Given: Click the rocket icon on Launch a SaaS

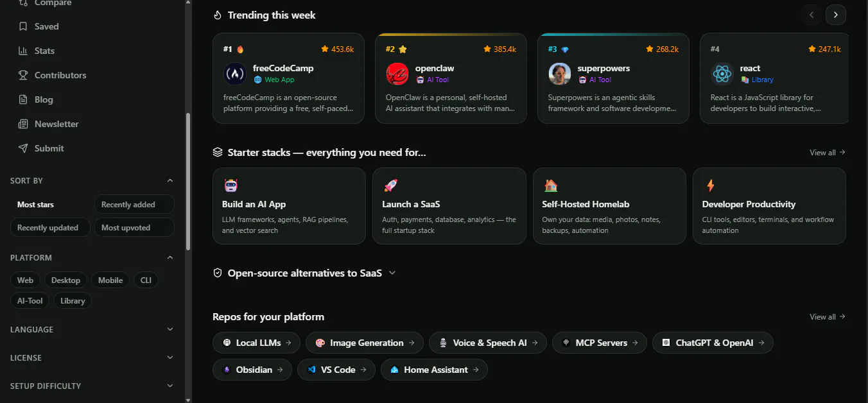Looking at the screenshot, I should [x=390, y=185].
